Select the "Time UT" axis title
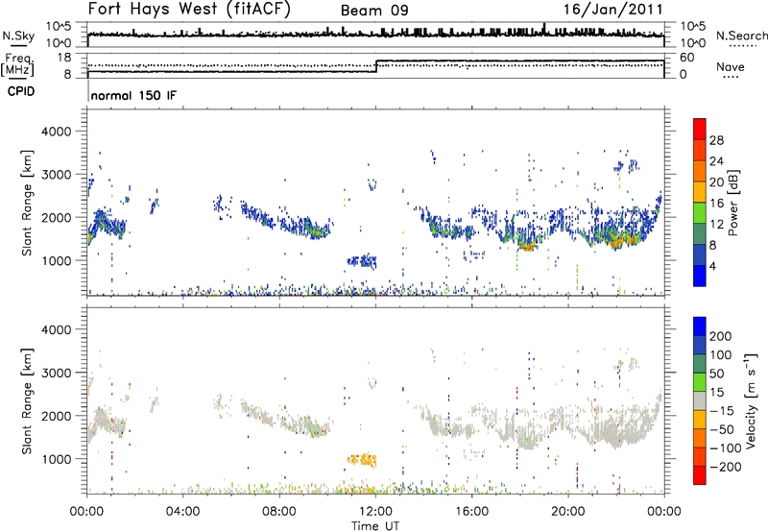 (x=375, y=526)
